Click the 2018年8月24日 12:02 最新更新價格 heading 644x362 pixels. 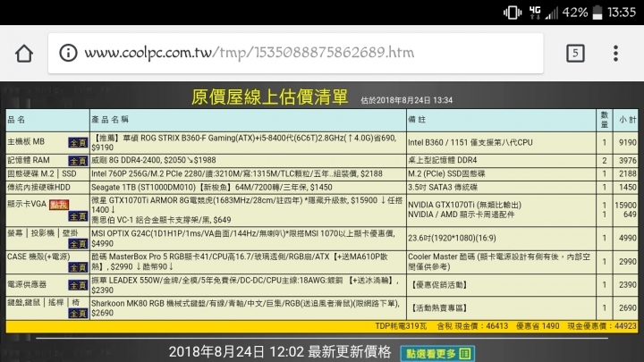pos(280,352)
